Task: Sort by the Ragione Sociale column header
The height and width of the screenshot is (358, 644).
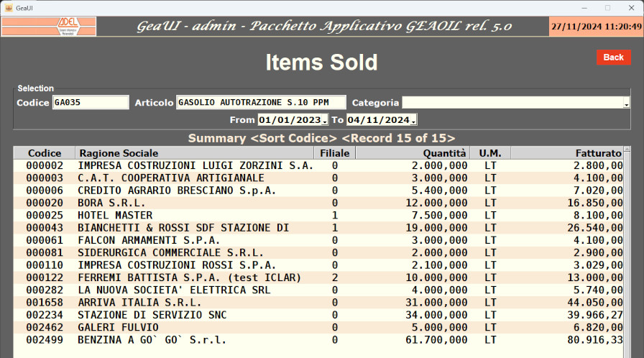Action: tap(195, 153)
